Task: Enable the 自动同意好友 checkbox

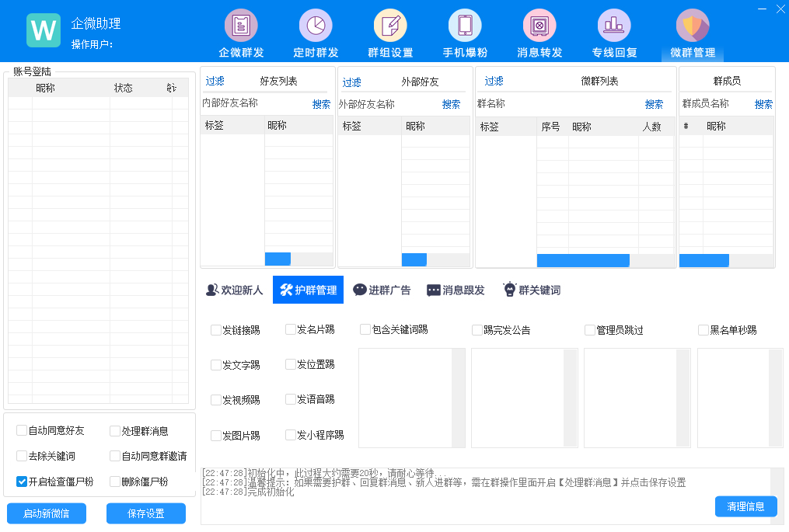Action: click(22, 431)
